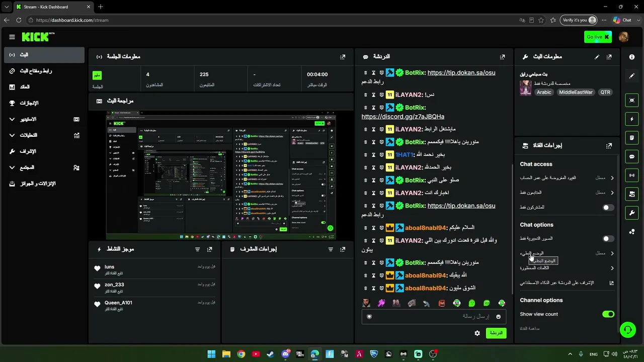Click the MiddleEastWar tag

(576, 93)
